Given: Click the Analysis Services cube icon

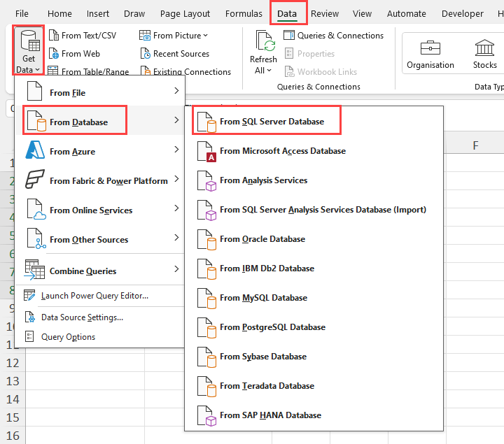Looking at the screenshot, I should 206,181.
